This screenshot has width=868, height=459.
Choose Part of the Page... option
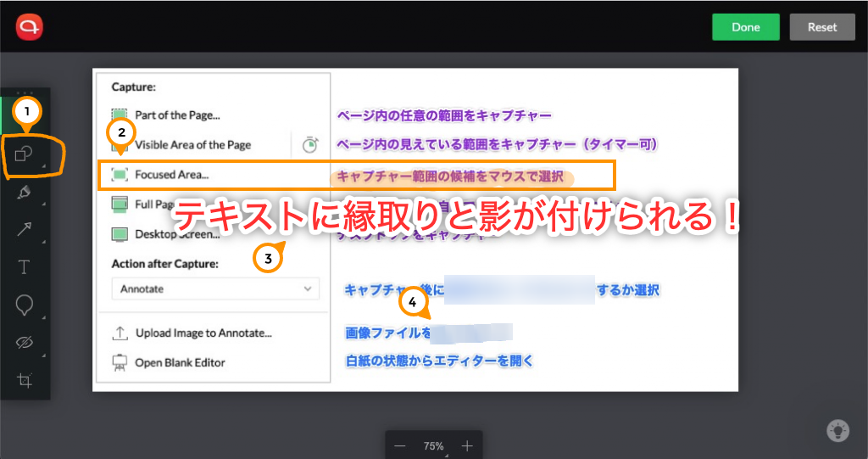(x=177, y=115)
